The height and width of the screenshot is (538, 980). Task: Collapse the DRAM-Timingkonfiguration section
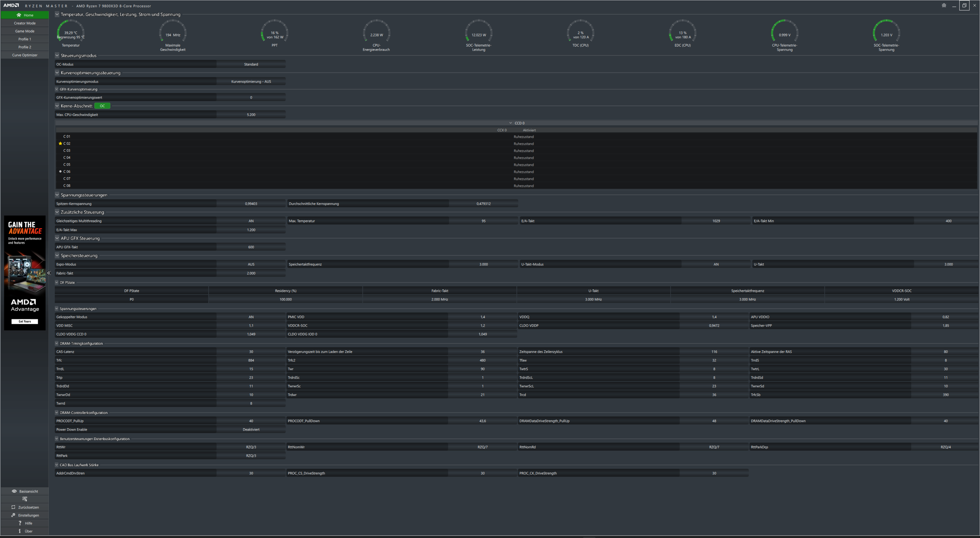coord(57,343)
